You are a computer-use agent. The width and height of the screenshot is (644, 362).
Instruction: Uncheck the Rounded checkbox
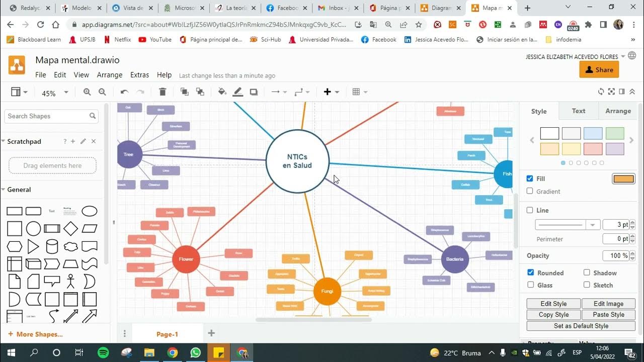coord(531,273)
